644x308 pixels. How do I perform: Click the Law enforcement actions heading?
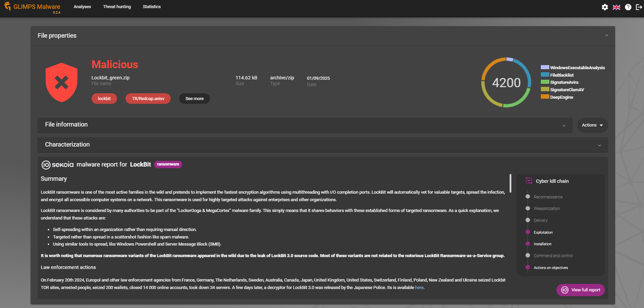pos(68,267)
